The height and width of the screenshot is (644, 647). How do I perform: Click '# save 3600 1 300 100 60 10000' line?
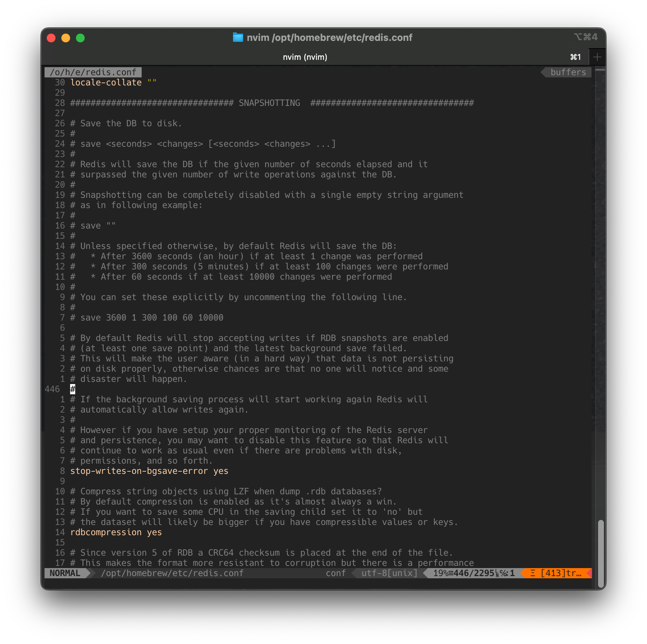pyautogui.click(x=147, y=318)
